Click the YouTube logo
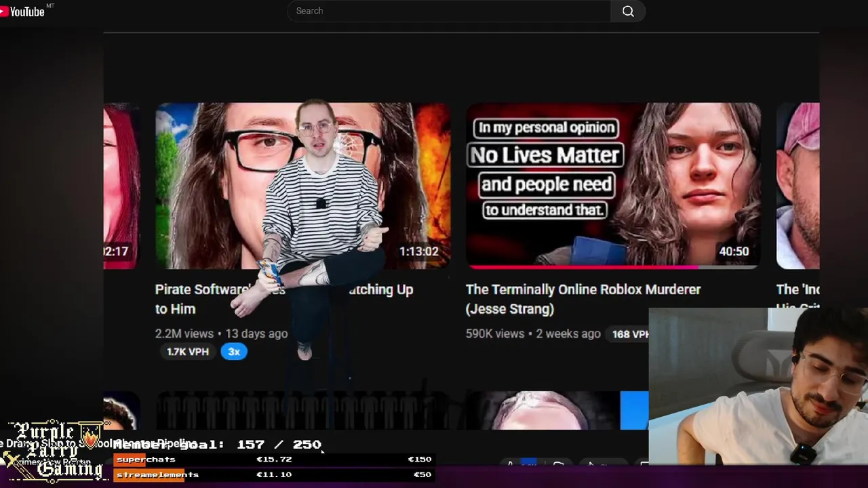This screenshot has width=868, height=488. pyautogui.click(x=22, y=12)
